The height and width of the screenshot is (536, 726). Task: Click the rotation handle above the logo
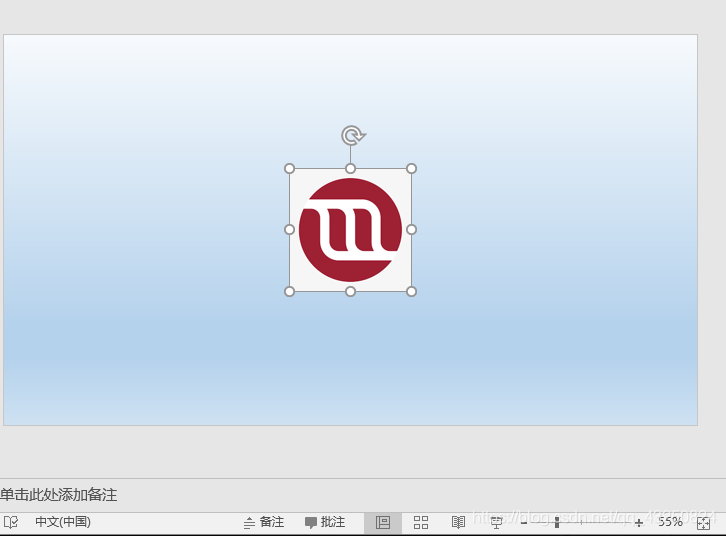click(x=353, y=136)
